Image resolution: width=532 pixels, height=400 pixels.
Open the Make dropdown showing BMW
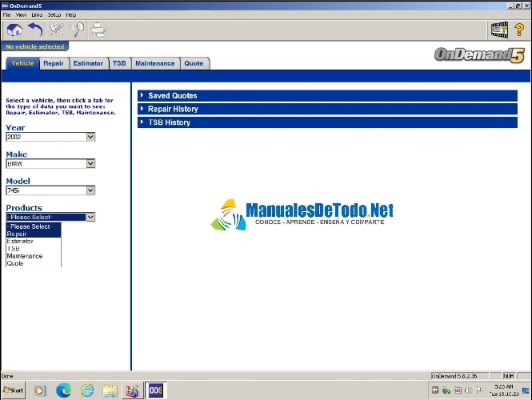coord(90,163)
